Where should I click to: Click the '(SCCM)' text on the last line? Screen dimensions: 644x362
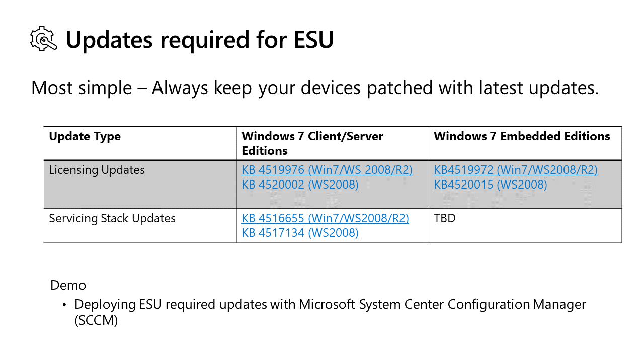pos(96,320)
